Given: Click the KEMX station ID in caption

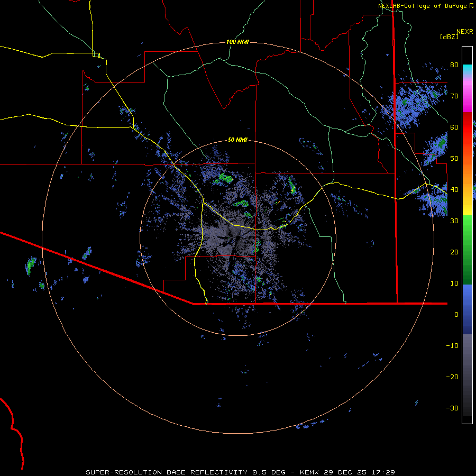Looking at the screenshot, I should tap(309, 472).
